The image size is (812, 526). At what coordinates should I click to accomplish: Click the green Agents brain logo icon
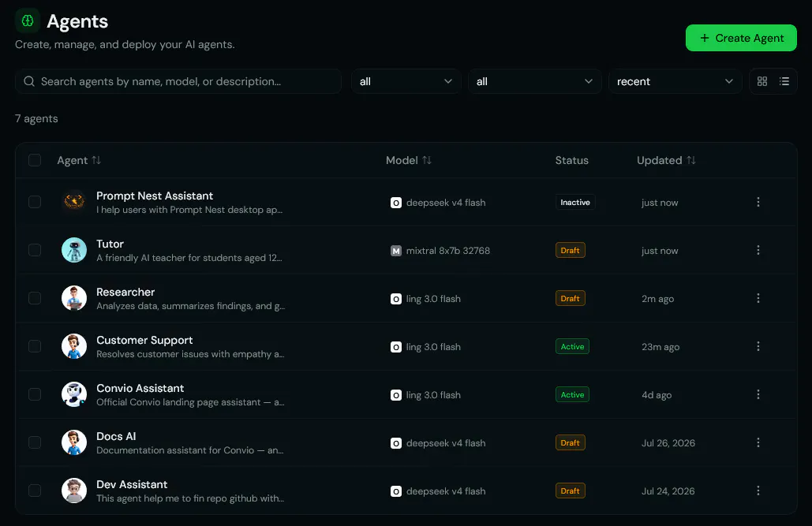[28, 21]
